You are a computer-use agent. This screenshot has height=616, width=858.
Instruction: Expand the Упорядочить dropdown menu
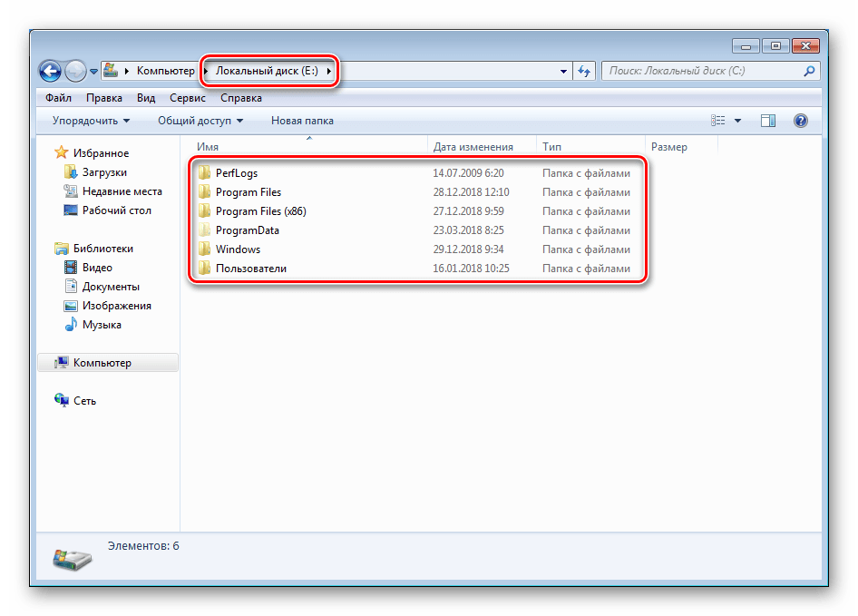point(91,121)
